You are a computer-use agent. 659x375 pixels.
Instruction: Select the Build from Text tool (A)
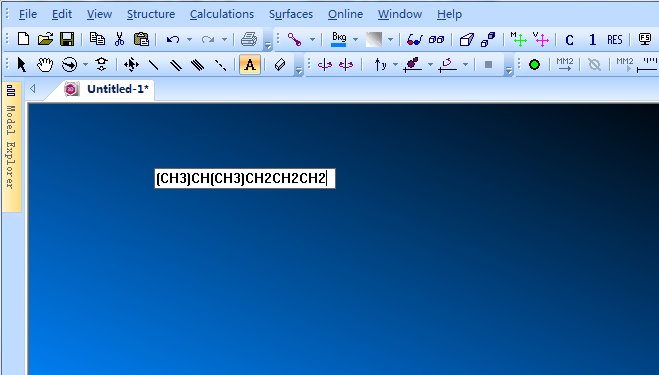(250, 65)
